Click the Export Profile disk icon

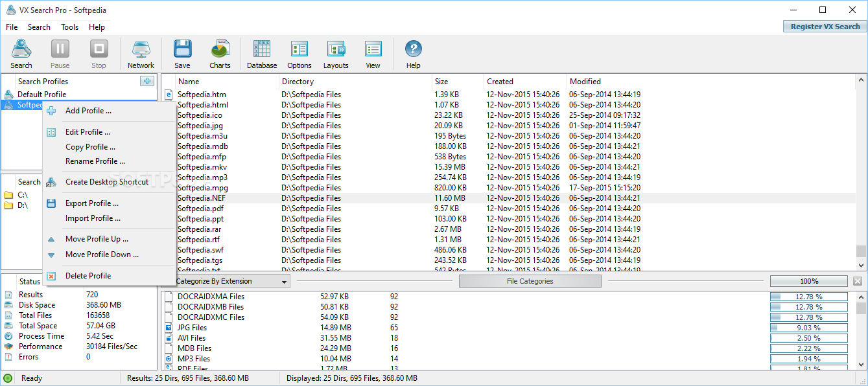[51, 203]
